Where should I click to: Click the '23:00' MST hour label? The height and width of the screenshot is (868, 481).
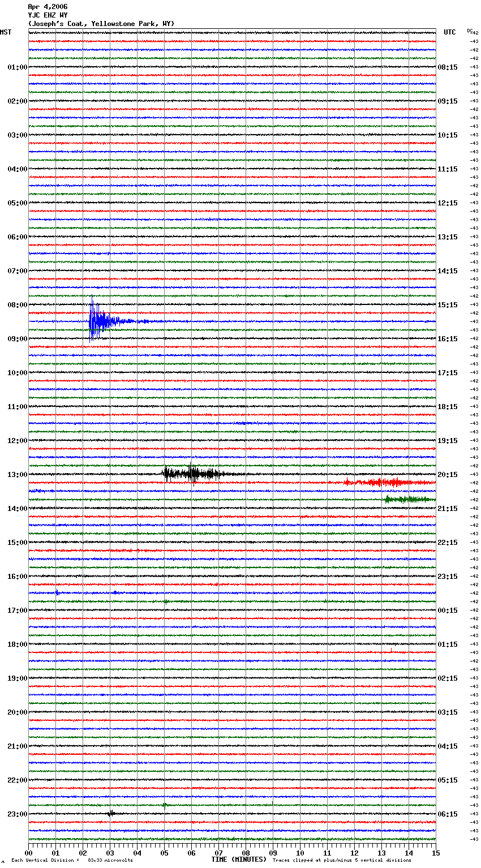[18, 814]
